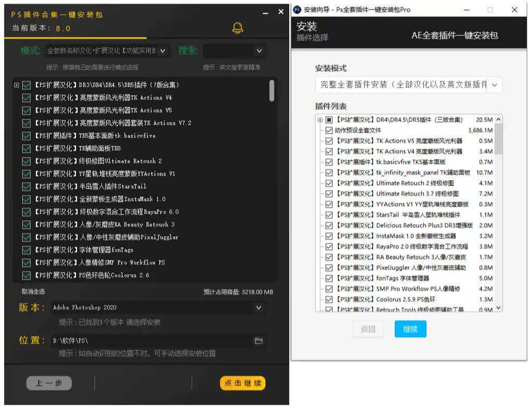The image size is (532, 411).
Task: Open the 安装模式 combo box in the wizard
Action: pos(495,85)
